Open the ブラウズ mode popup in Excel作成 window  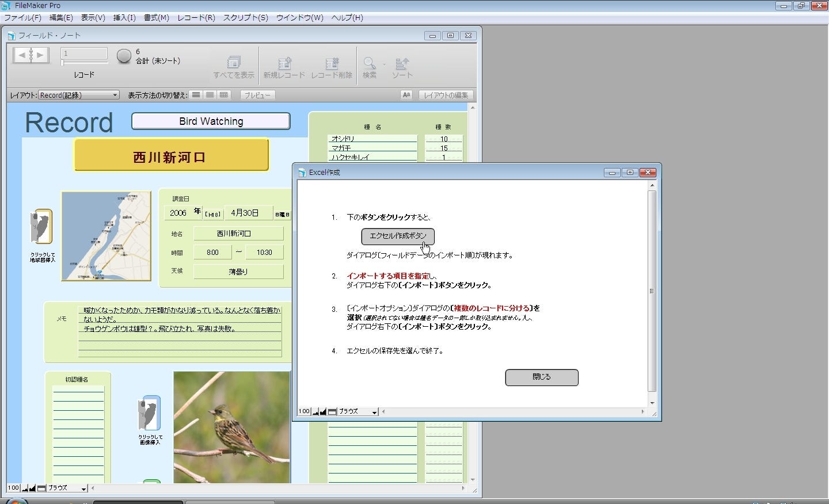pyautogui.click(x=358, y=411)
